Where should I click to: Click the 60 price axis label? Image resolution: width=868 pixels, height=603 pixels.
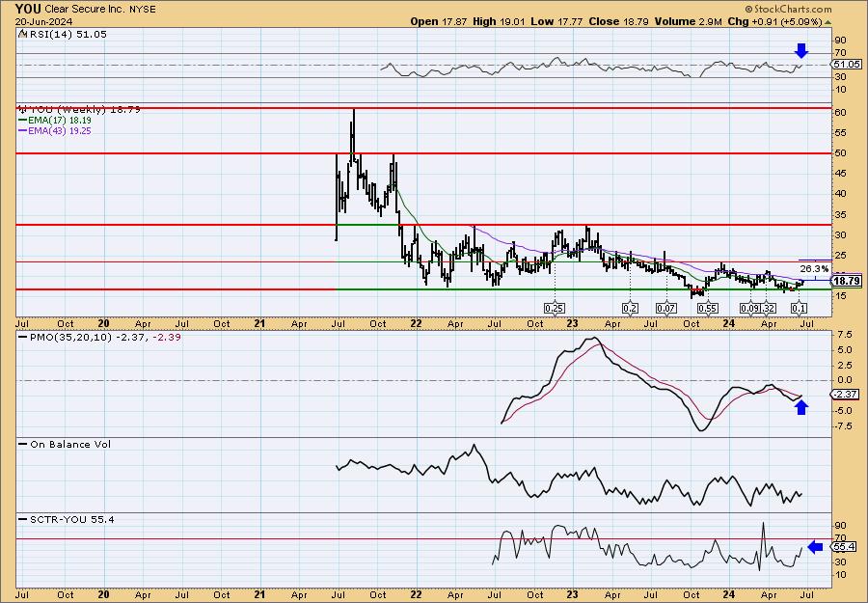click(x=840, y=113)
